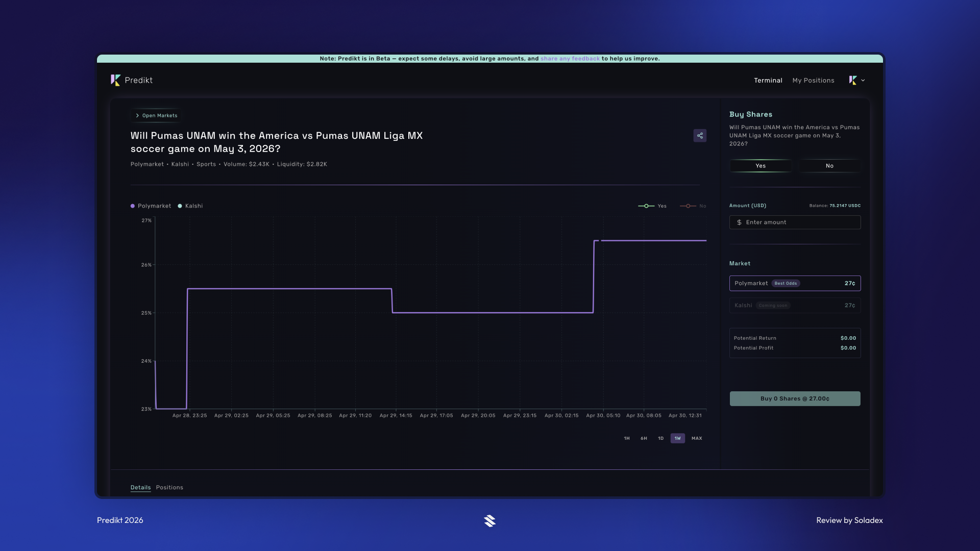The width and height of the screenshot is (980, 551).
Task: Set chart range to 1D
Action: coord(660,438)
